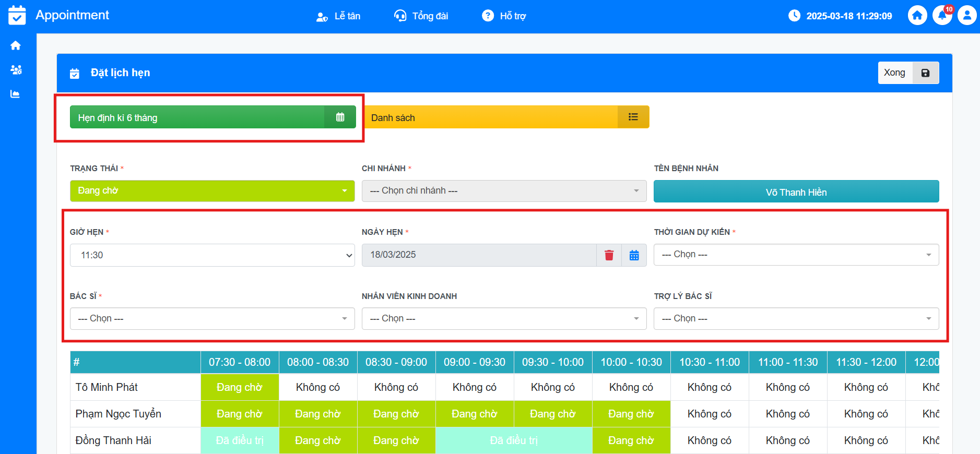This screenshot has width=980, height=454.
Task: Clear appointment date with red trash icon
Action: (x=609, y=255)
